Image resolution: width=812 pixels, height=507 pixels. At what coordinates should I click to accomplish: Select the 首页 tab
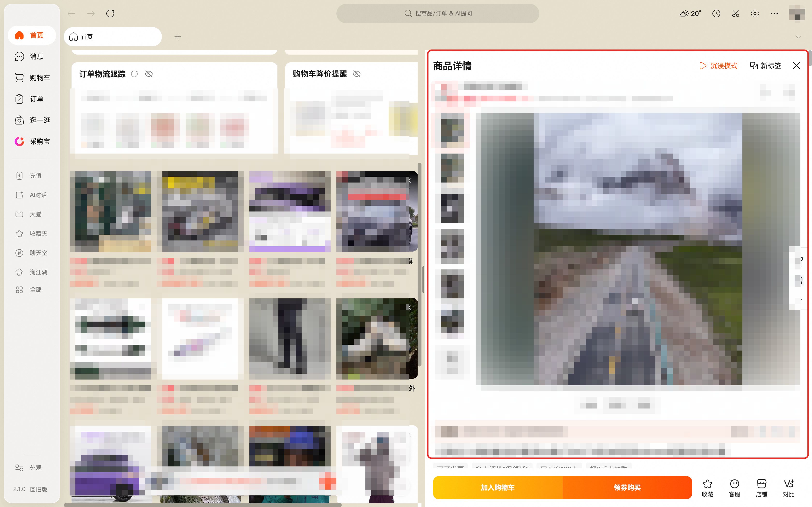[x=112, y=36]
